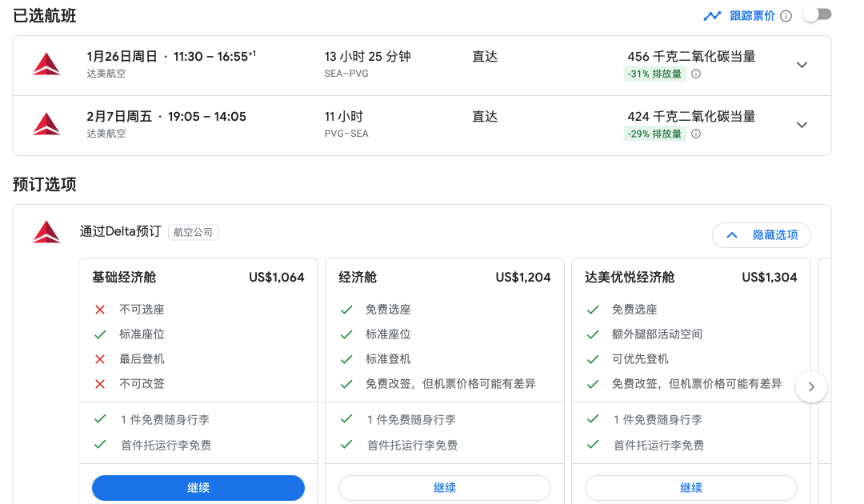Click checkmark beside 免费选座 in 经济舱
Image resolution: width=864 pixels, height=504 pixels.
coord(346,310)
